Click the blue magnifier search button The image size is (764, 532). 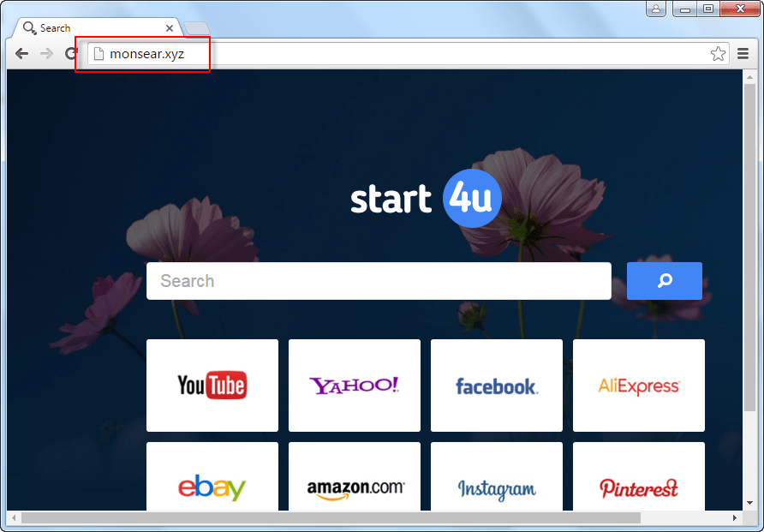664,281
